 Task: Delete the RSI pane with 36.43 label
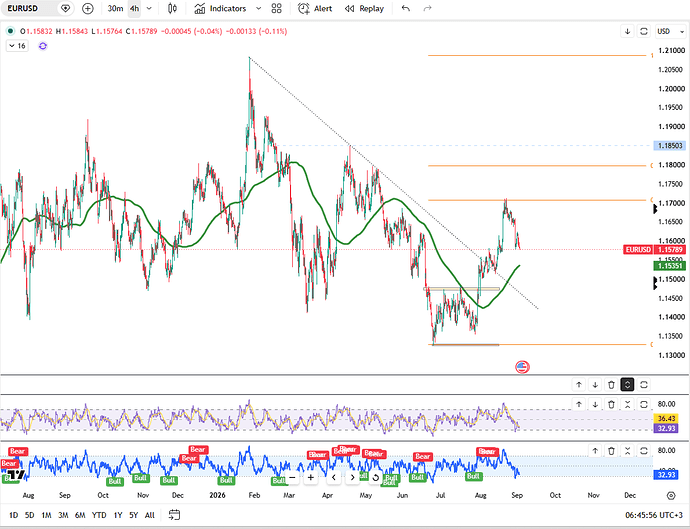pyautogui.click(x=611, y=404)
